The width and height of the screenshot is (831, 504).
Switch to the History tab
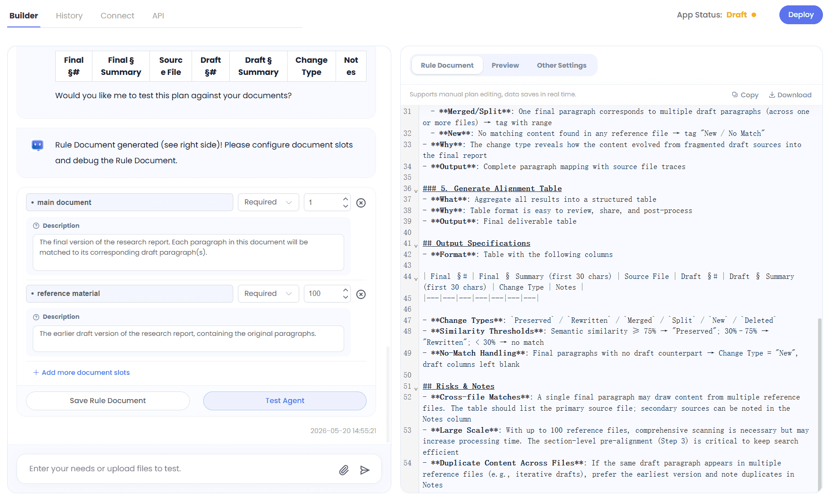(69, 16)
